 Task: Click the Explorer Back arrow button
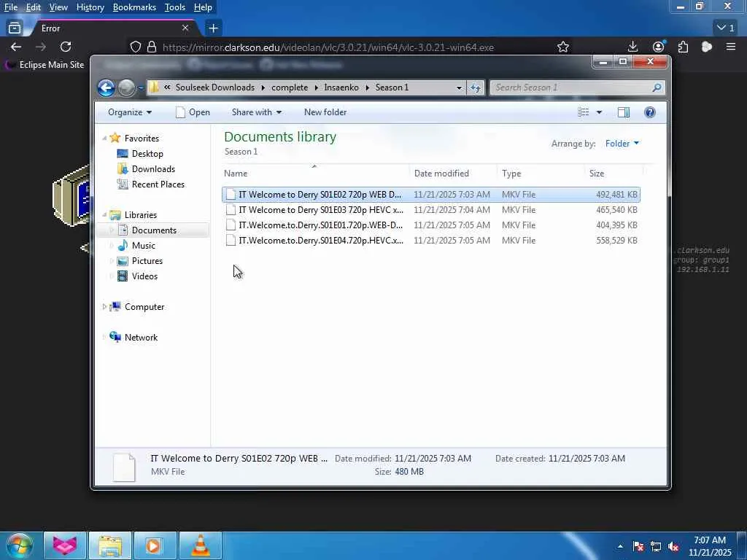click(106, 87)
